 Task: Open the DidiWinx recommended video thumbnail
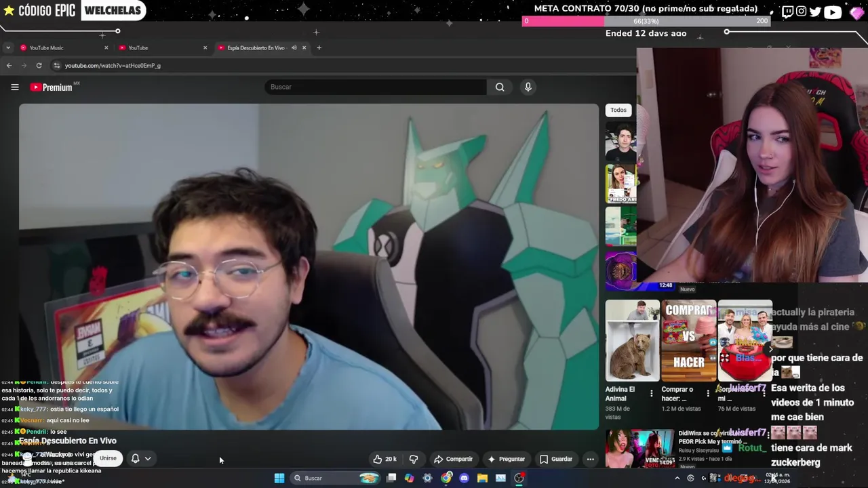pos(639,448)
